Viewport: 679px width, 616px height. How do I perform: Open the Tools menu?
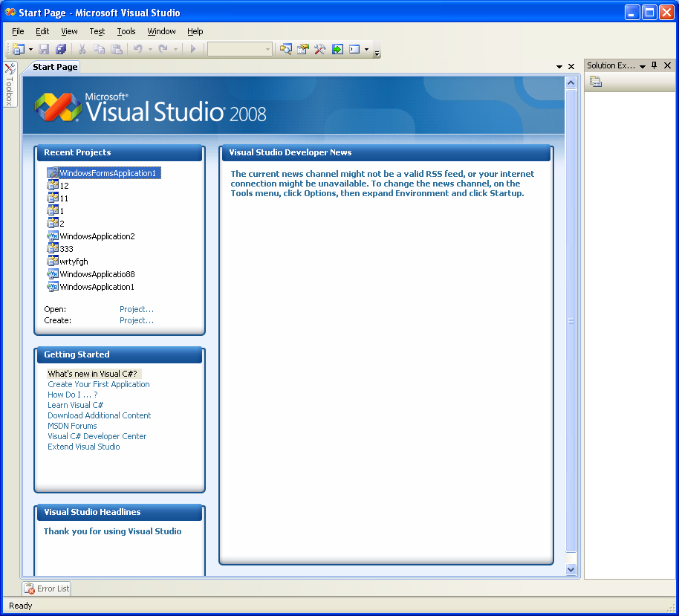[x=126, y=31]
